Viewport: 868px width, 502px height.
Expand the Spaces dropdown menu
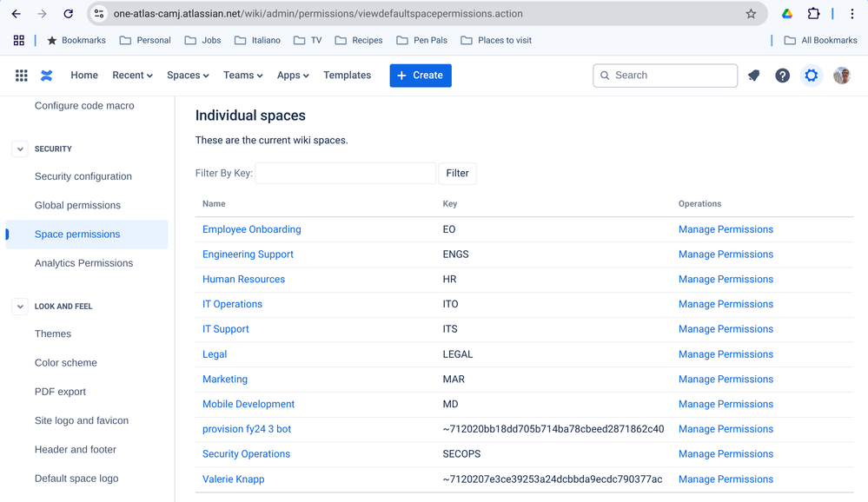[188, 76]
